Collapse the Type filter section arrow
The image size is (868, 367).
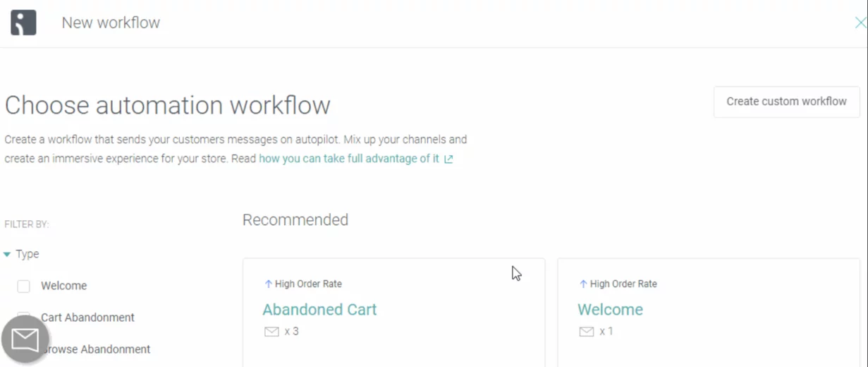tap(7, 254)
